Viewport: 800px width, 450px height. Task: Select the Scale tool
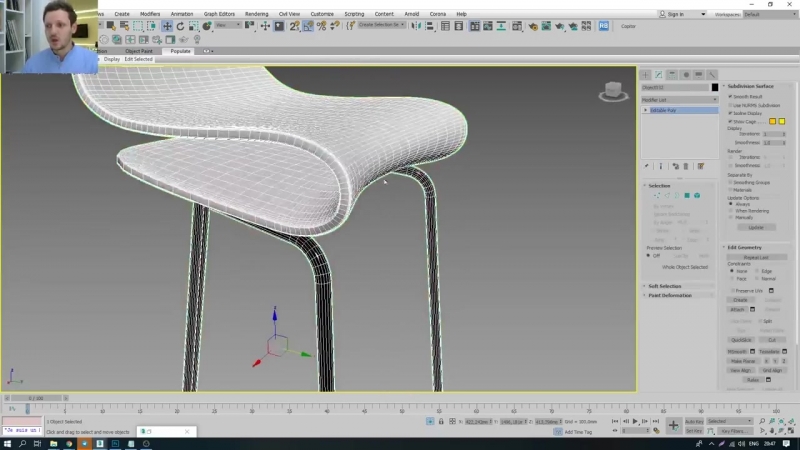point(193,26)
